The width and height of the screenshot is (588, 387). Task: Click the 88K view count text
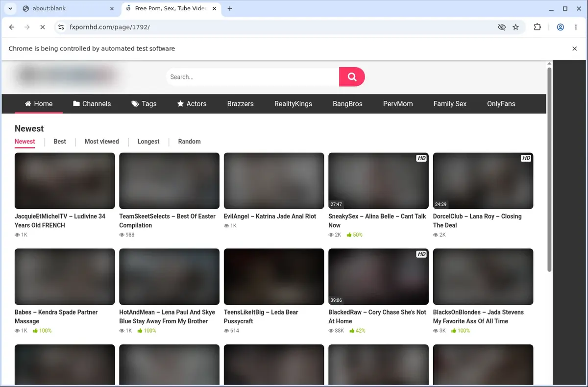click(339, 331)
